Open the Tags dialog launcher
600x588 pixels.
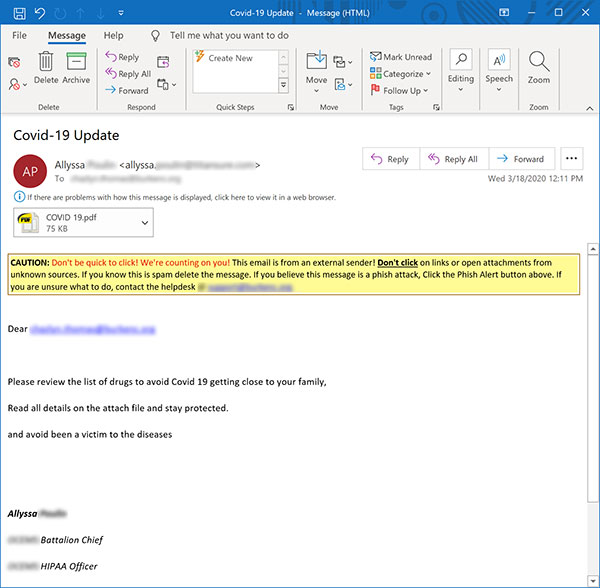pyautogui.click(x=436, y=108)
